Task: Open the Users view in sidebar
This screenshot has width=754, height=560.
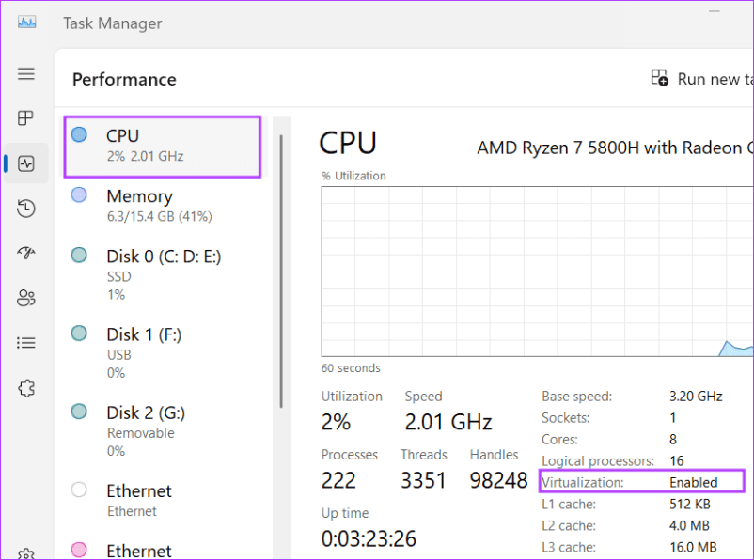Action: (x=25, y=298)
